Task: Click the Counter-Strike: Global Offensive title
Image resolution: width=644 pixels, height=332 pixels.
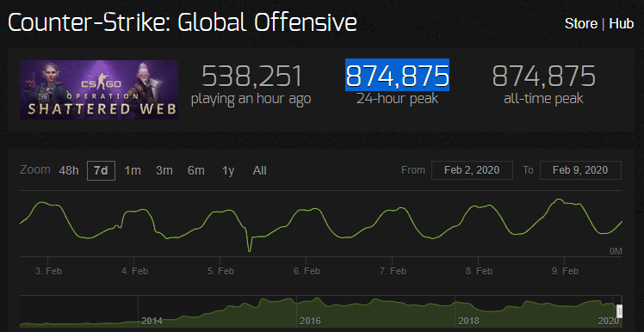Action: tap(183, 23)
